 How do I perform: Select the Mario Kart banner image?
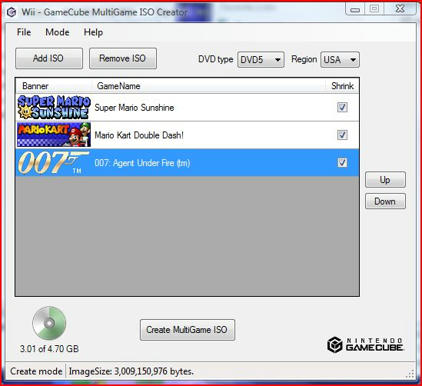coord(54,135)
